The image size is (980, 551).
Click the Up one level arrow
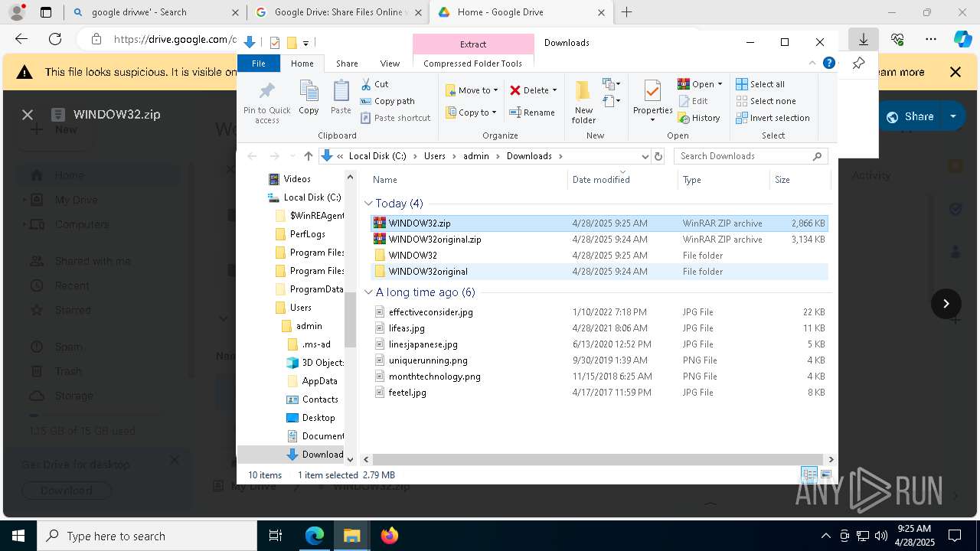[308, 156]
